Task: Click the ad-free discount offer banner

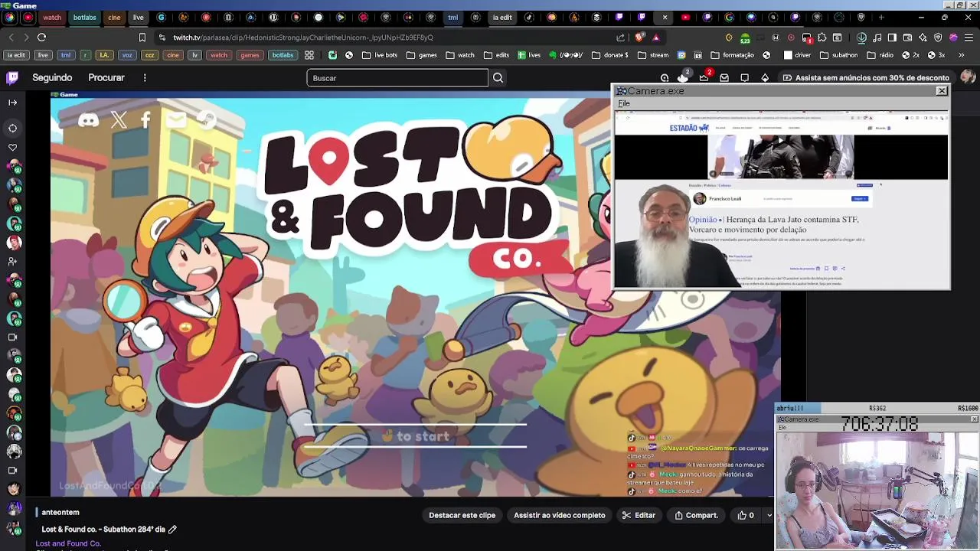Action: pos(865,77)
